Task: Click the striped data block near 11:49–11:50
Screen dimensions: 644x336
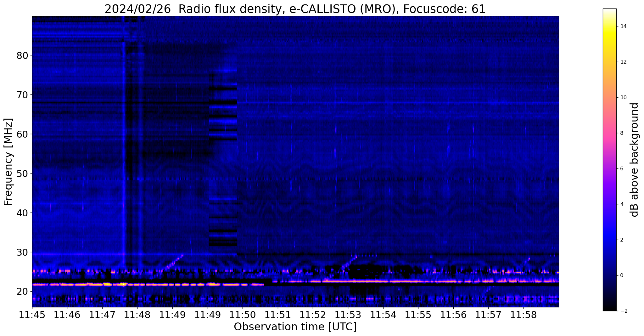Action: click(223, 157)
